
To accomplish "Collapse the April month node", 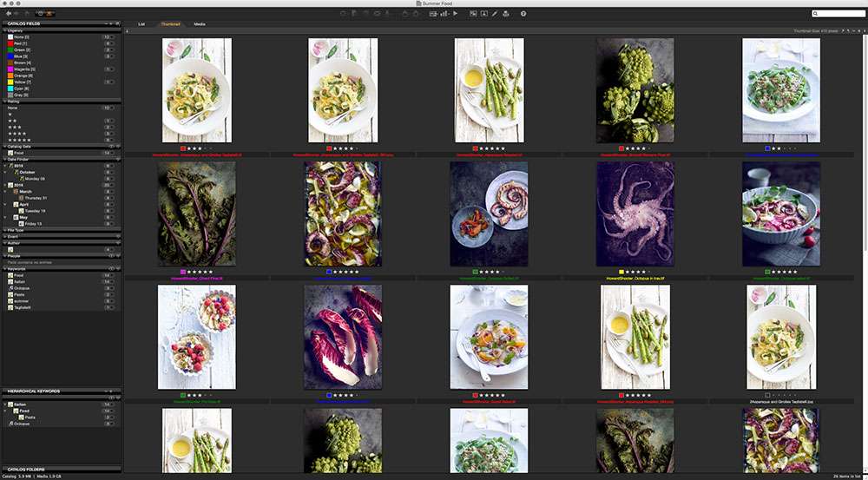I will pyautogui.click(x=4, y=204).
